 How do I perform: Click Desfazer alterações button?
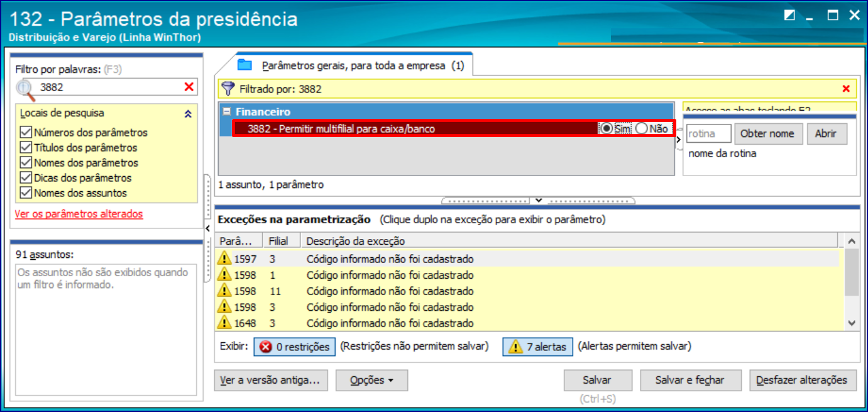802,381
